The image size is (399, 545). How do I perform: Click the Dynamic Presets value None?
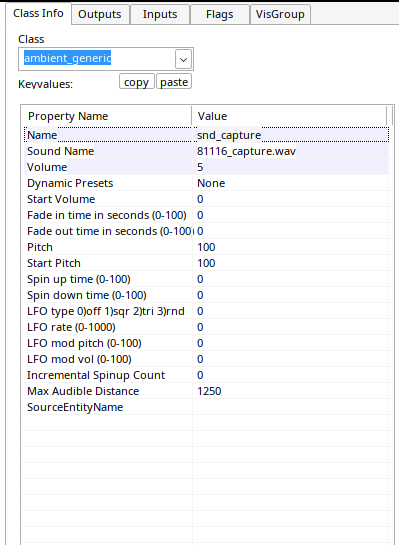pyautogui.click(x=291, y=183)
